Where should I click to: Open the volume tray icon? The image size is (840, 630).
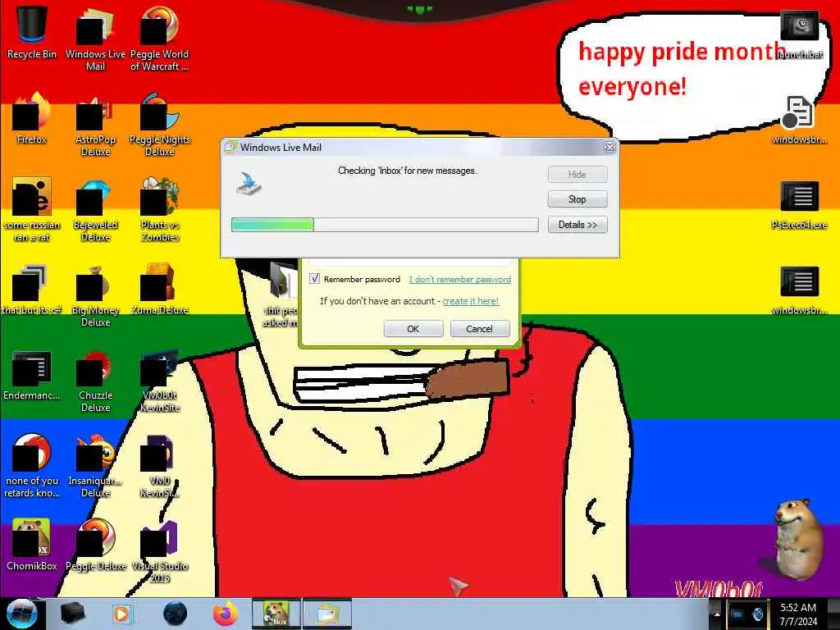click(757, 614)
